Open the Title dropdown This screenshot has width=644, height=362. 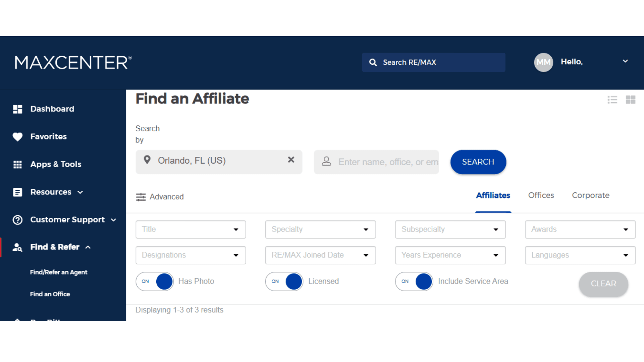[191, 229]
